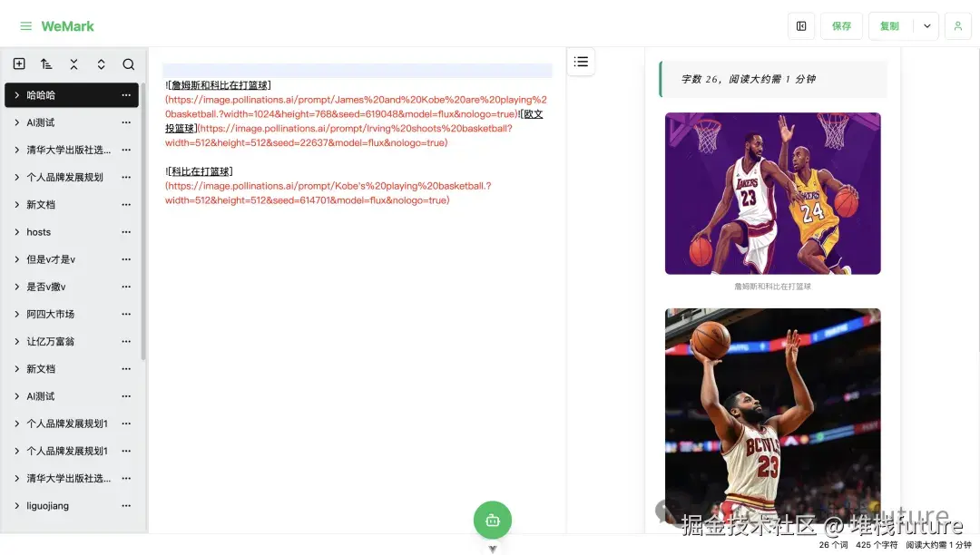The width and height of the screenshot is (980, 555).
Task: Expand the hosts document chevron
Action: pyautogui.click(x=17, y=231)
